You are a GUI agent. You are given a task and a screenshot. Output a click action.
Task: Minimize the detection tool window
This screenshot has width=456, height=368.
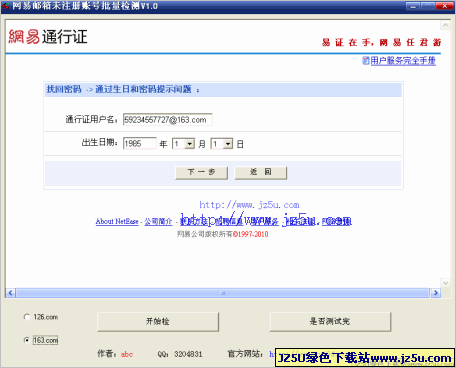pos(413,6)
